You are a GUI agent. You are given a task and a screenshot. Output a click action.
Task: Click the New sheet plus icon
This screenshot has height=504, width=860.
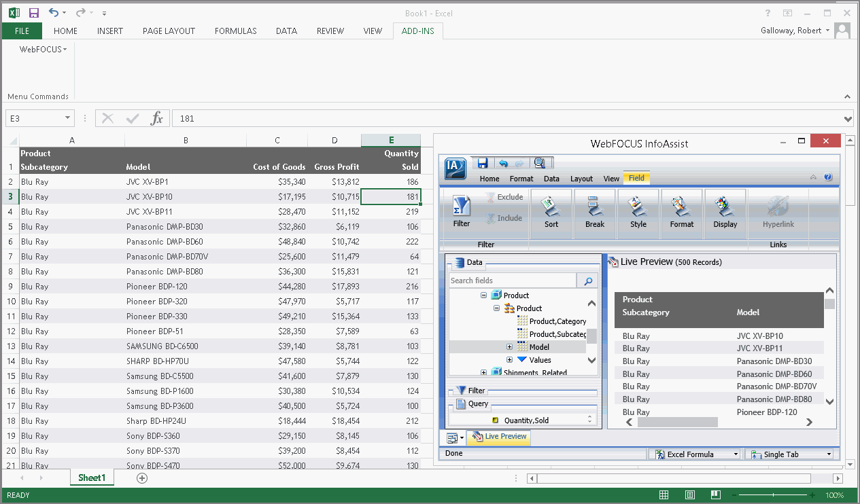point(142,478)
